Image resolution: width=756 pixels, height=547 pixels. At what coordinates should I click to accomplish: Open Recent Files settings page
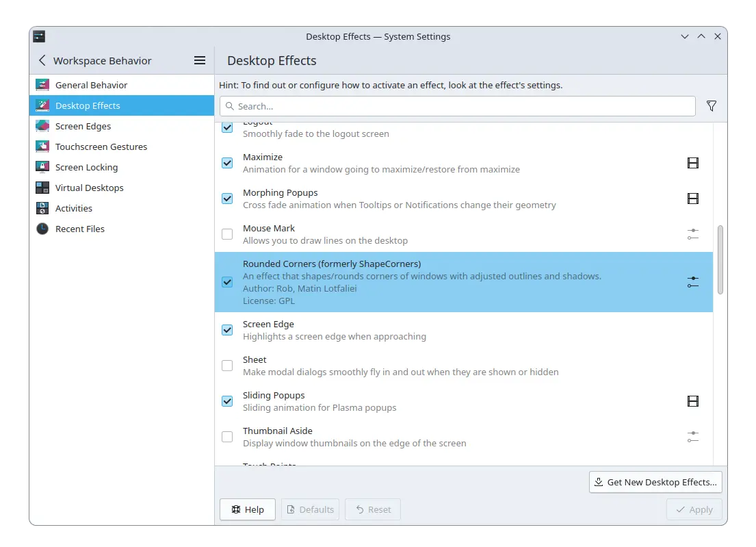(x=122, y=229)
